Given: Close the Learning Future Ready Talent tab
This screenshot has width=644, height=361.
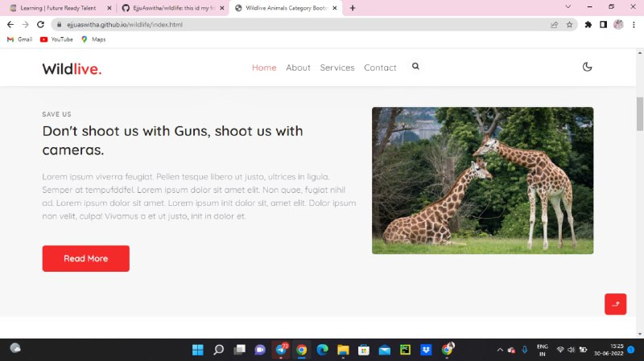Looking at the screenshot, I should (109, 8).
